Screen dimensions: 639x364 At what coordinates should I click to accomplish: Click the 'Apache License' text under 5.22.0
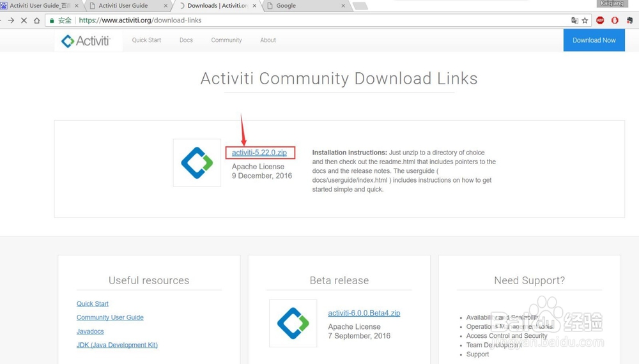[x=258, y=167]
